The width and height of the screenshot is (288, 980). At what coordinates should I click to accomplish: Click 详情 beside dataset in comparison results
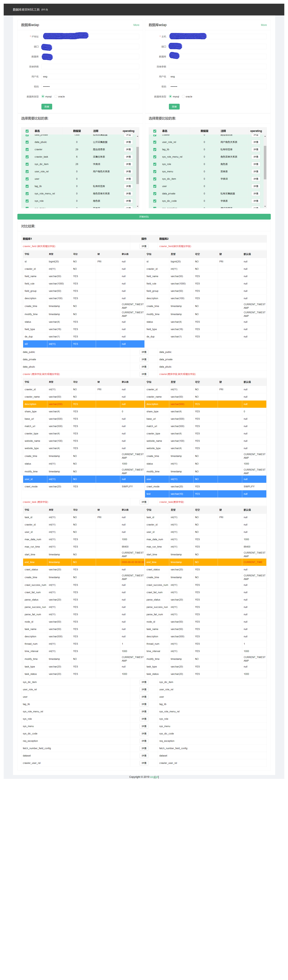pyautogui.click(x=144, y=756)
